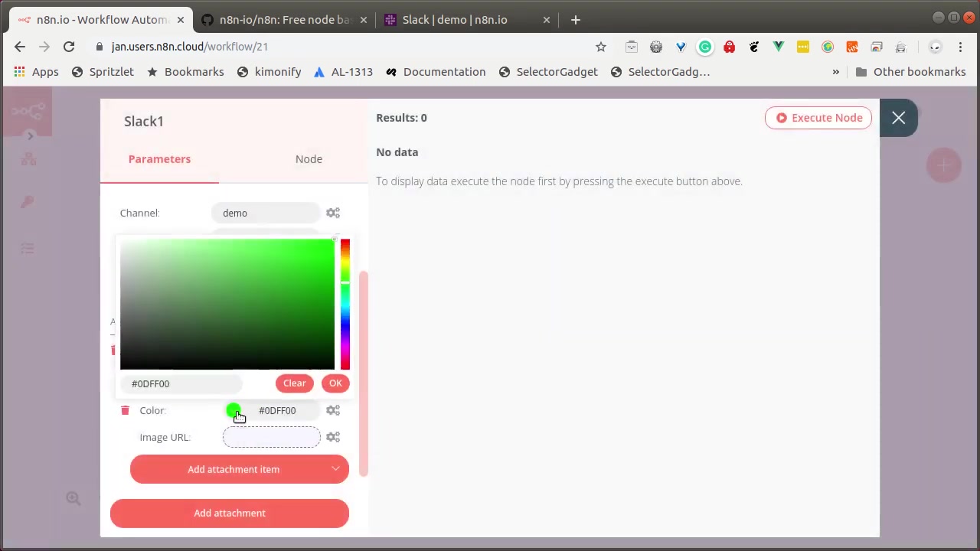Click the rainbow hue slider bar
The height and width of the screenshot is (551, 980).
pos(345,305)
